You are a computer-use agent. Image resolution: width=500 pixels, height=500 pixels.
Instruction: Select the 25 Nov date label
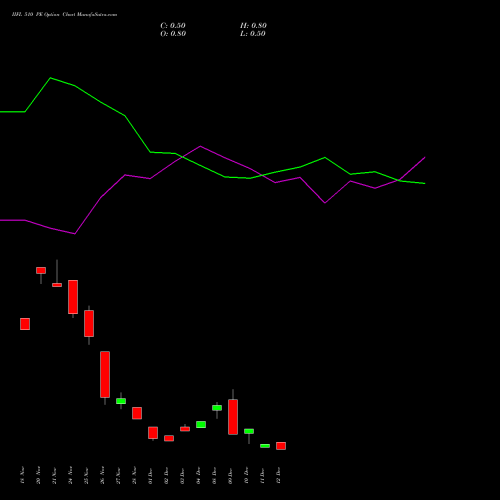click(86, 475)
